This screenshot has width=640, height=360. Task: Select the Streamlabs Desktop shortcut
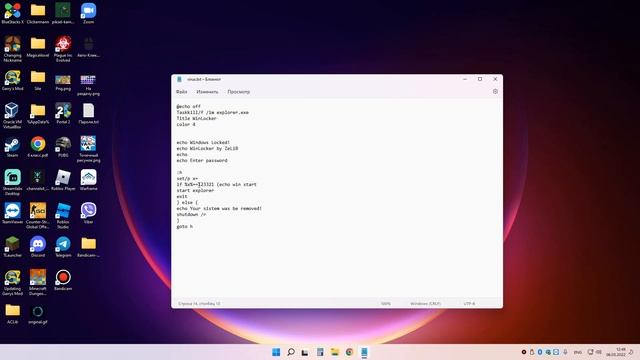pos(13,182)
